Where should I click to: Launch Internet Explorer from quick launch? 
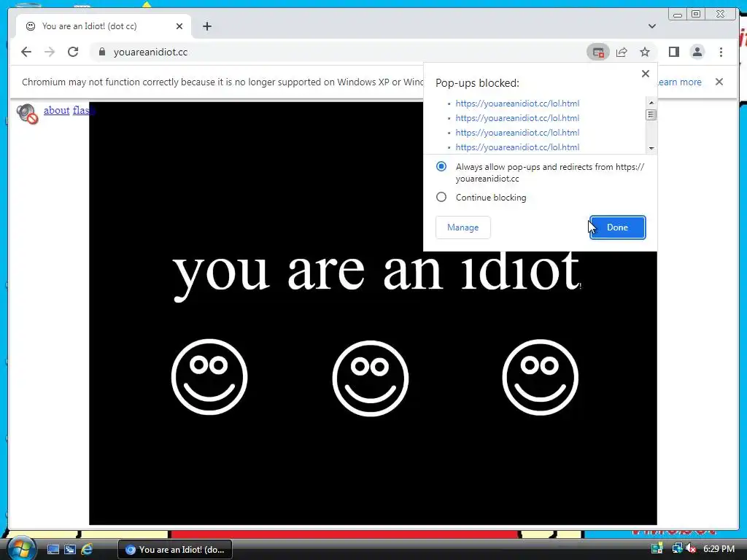coord(87,550)
